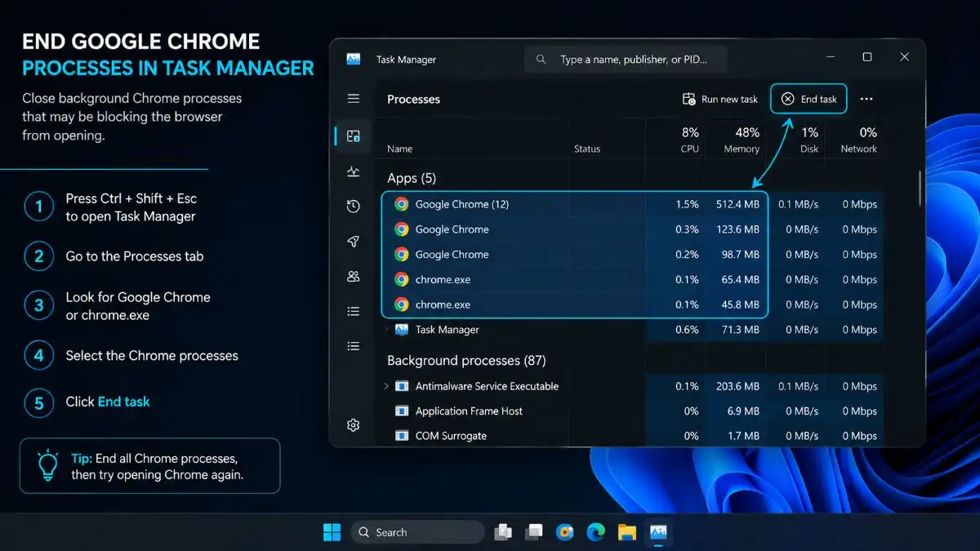
Task: Sort processes by the Status column
Action: [587, 149]
